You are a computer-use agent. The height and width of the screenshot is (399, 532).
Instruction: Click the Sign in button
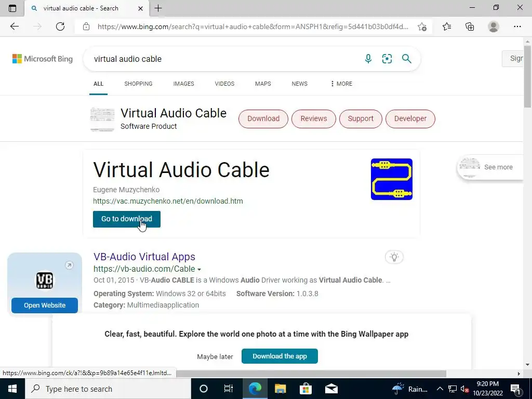(x=513, y=58)
